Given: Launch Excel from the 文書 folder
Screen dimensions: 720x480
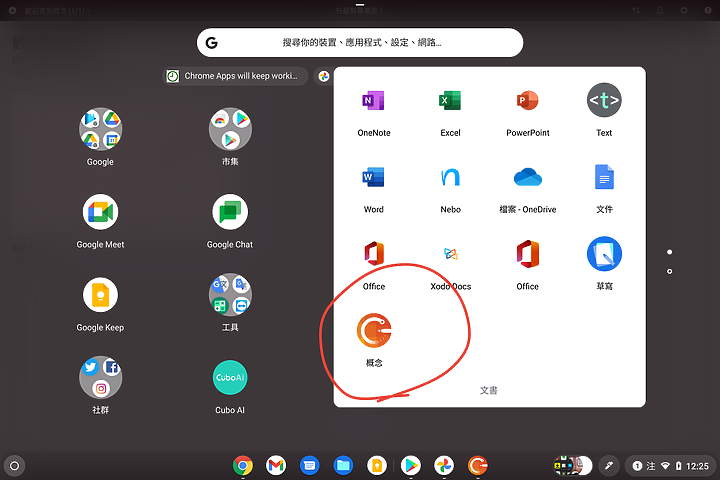Looking at the screenshot, I should tap(450, 101).
